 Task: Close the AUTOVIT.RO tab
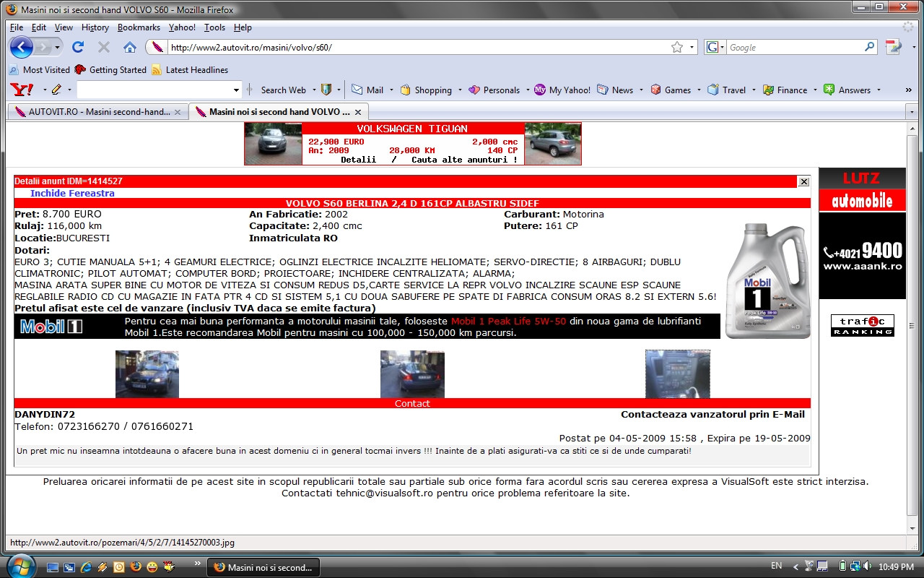coord(177,112)
